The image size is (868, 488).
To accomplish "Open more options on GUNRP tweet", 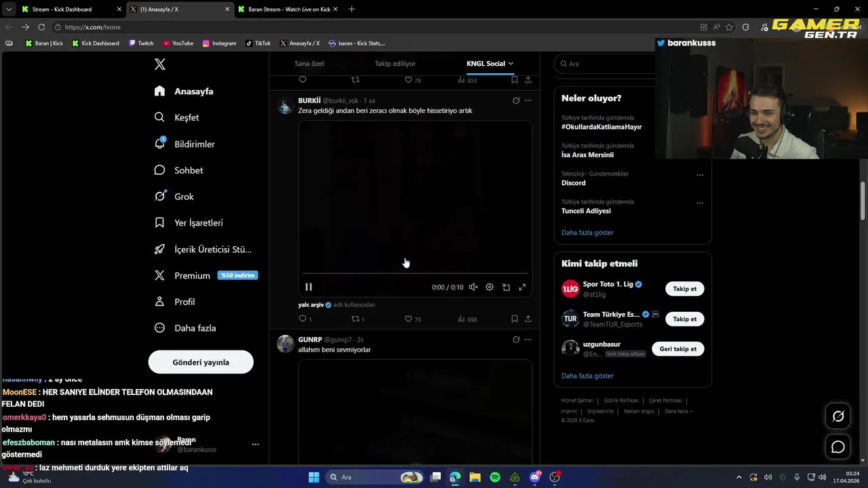I will tap(528, 340).
